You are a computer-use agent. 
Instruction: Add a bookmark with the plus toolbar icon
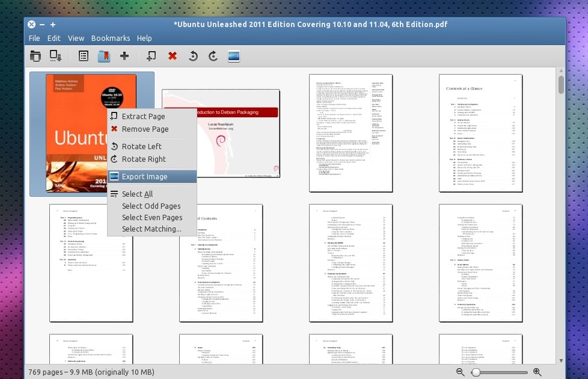tap(124, 56)
